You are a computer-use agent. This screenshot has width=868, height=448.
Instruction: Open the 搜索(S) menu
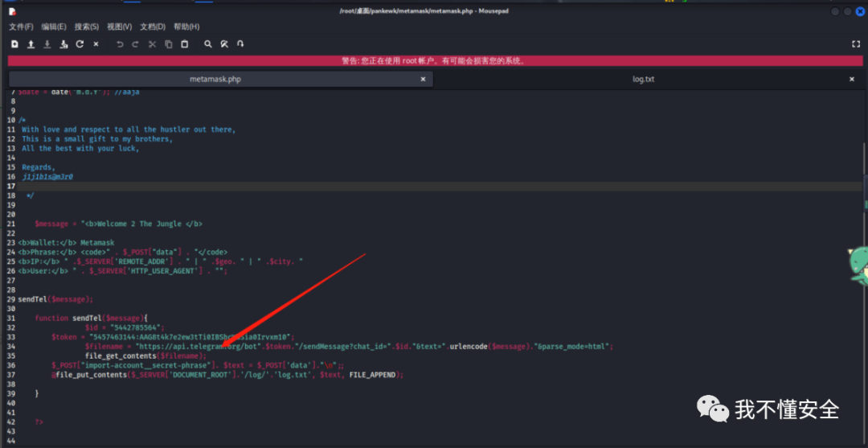[87, 27]
